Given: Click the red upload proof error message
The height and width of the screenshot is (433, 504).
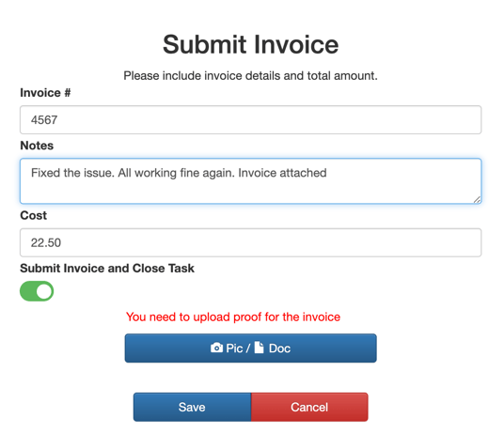Looking at the screenshot, I should (233, 317).
